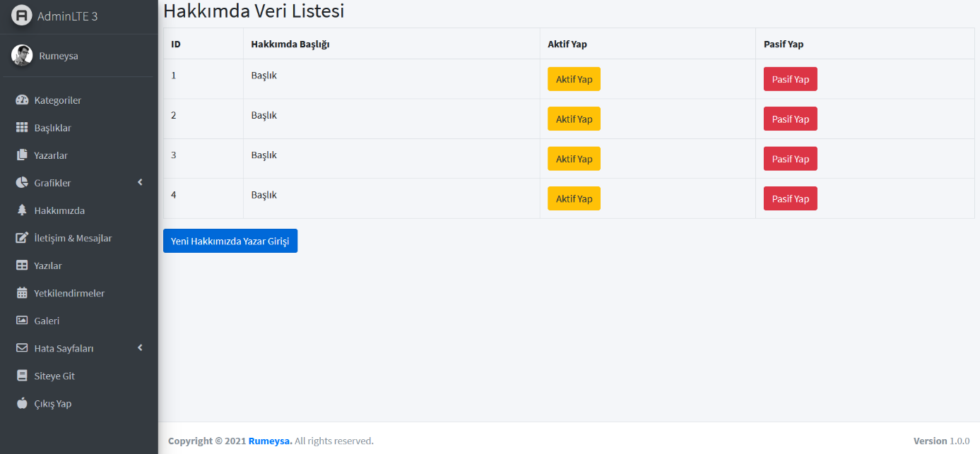
Task: Open Galeri using its image icon
Action: click(22, 320)
